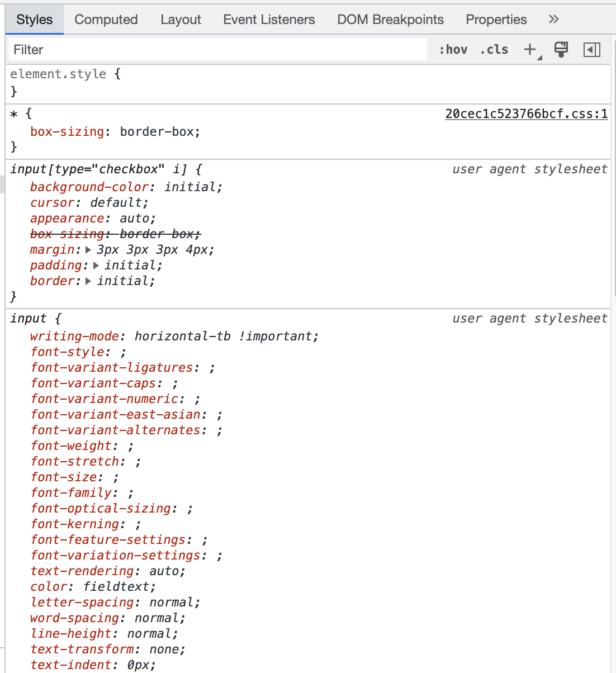Open the element state paintbrush icon
This screenshot has width=616, height=673.
561,50
